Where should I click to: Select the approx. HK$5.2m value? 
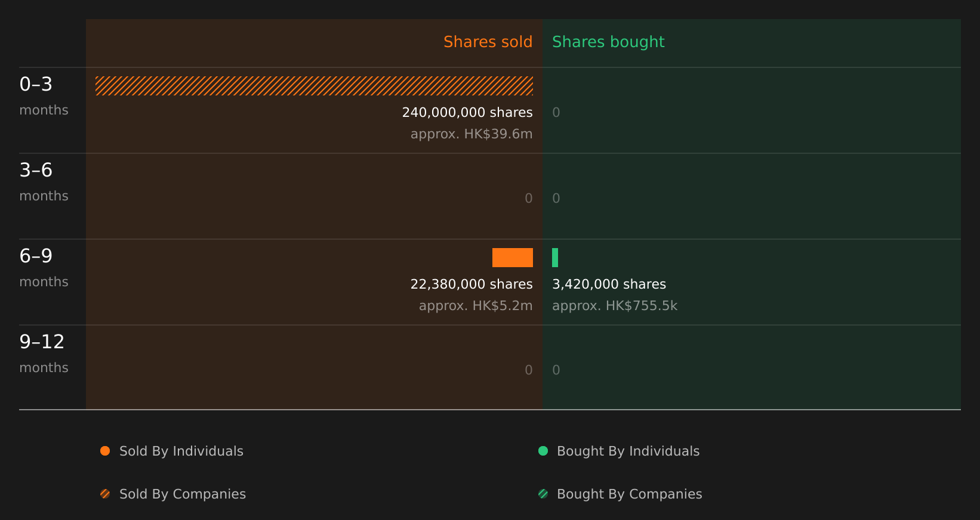(x=476, y=306)
